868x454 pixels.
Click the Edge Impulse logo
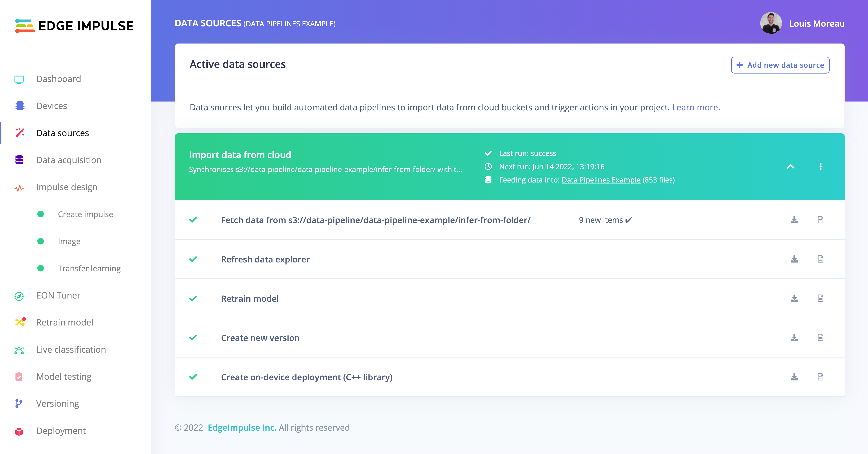point(75,26)
